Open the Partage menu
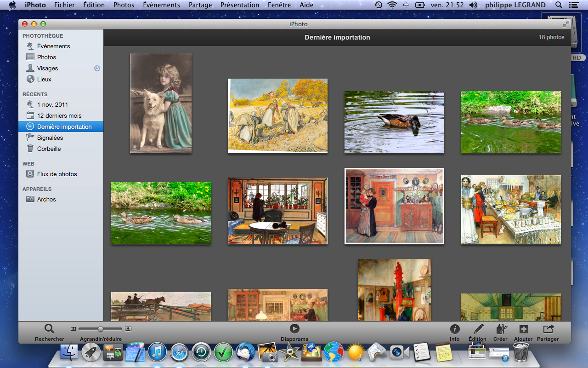This screenshot has height=368, width=588. [x=200, y=5]
